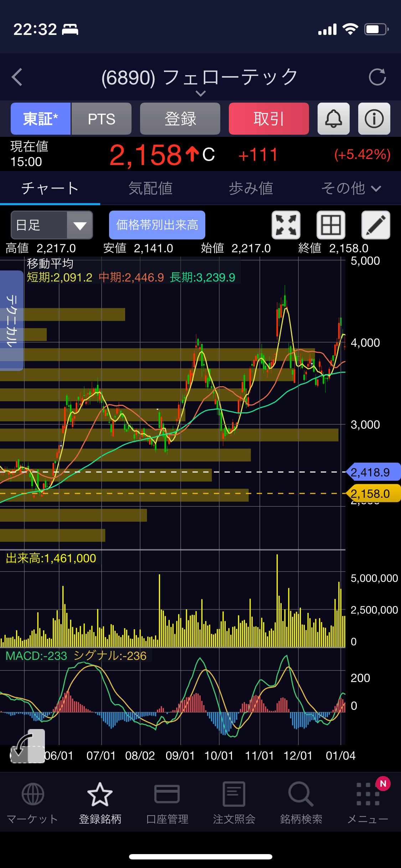
Task: Open stock information via info icon
Action: (x=374, y=119)
